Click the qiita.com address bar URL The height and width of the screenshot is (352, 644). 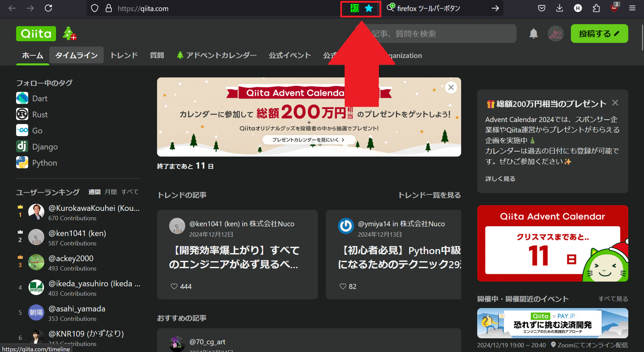click(143, 8)
